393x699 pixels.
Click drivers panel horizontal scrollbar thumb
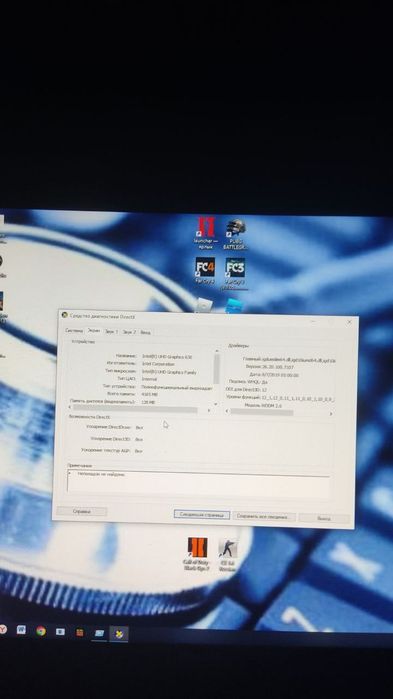[x=262, y=412]
